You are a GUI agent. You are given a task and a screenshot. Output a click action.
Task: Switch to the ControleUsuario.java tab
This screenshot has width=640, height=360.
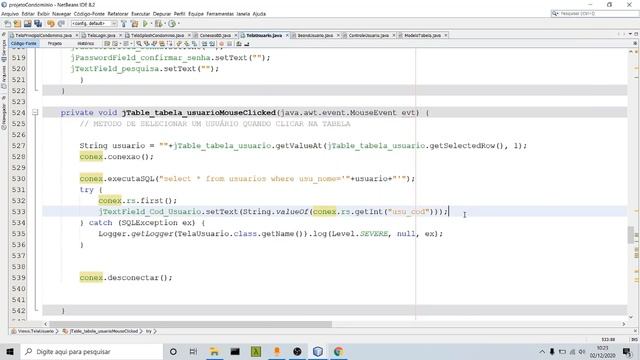coord(369,36)
